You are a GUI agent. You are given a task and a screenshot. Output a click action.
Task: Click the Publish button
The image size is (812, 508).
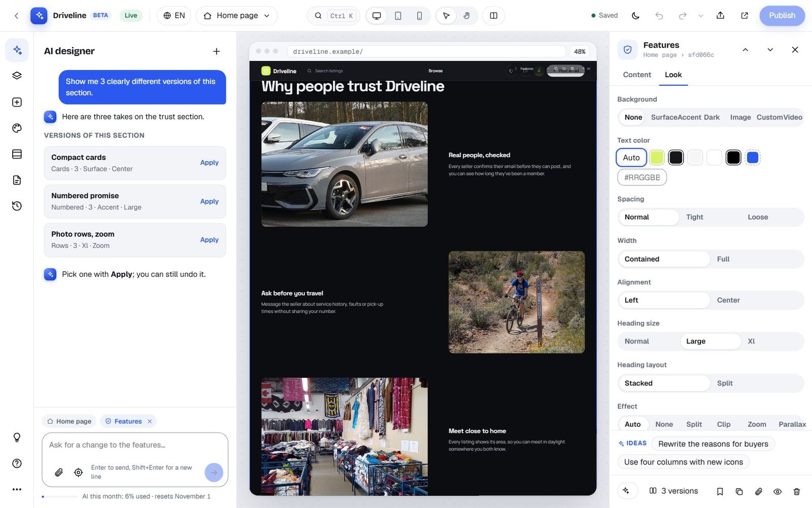tap(782, 16)
